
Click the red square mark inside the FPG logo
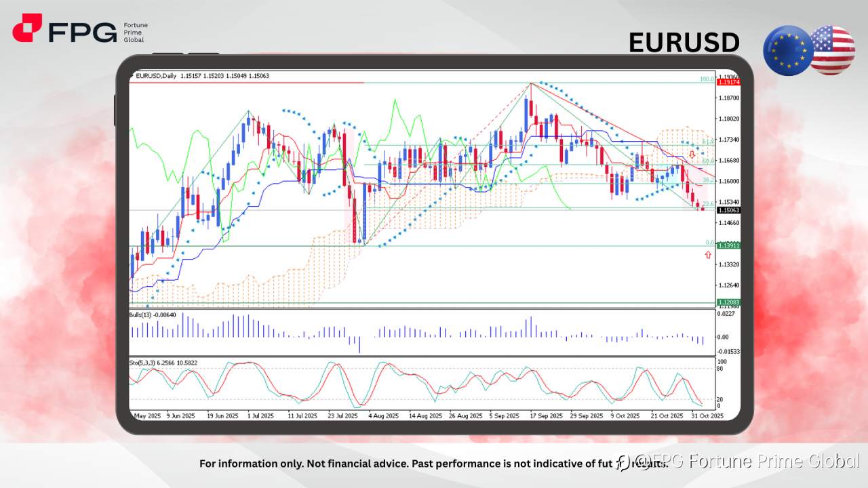pyautogui.click(x=27, y=28)
